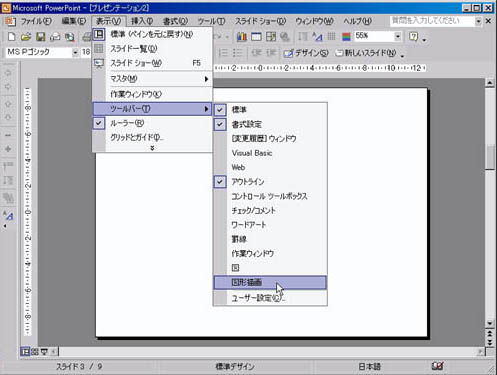The height and width of the screenshot is (375, 497).
Task: Click the Move Up outline icon
Action: pyautogui.click(x=8, y=104)
